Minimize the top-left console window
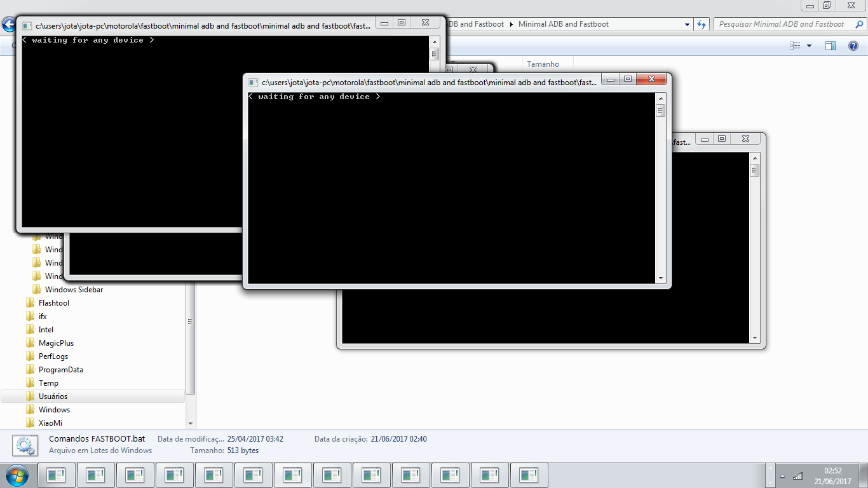 384,23
